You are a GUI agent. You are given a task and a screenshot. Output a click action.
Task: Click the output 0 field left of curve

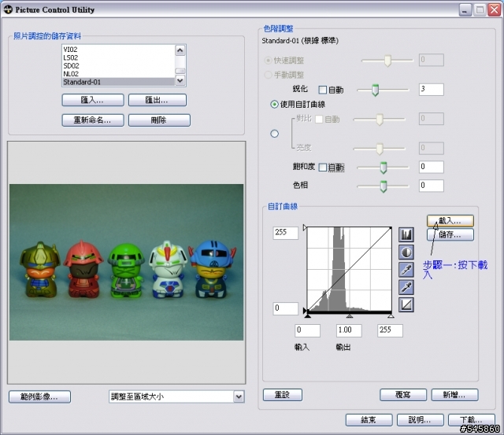click(285, 308)
